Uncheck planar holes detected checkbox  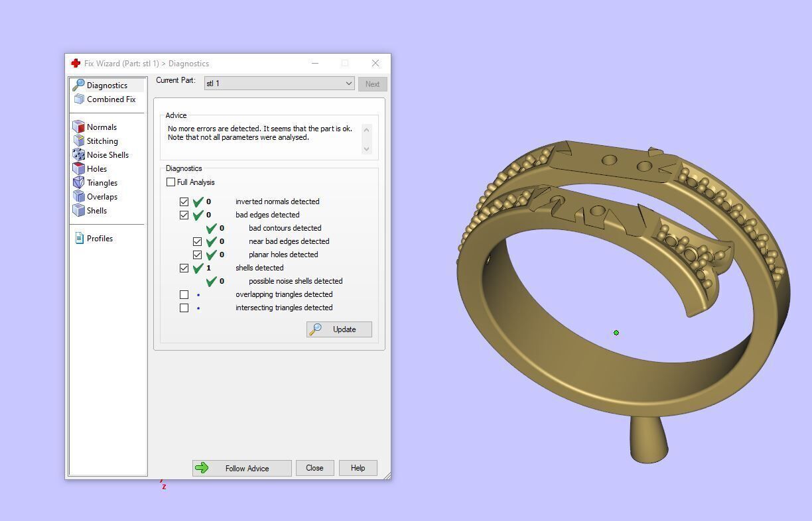(197, 255)
